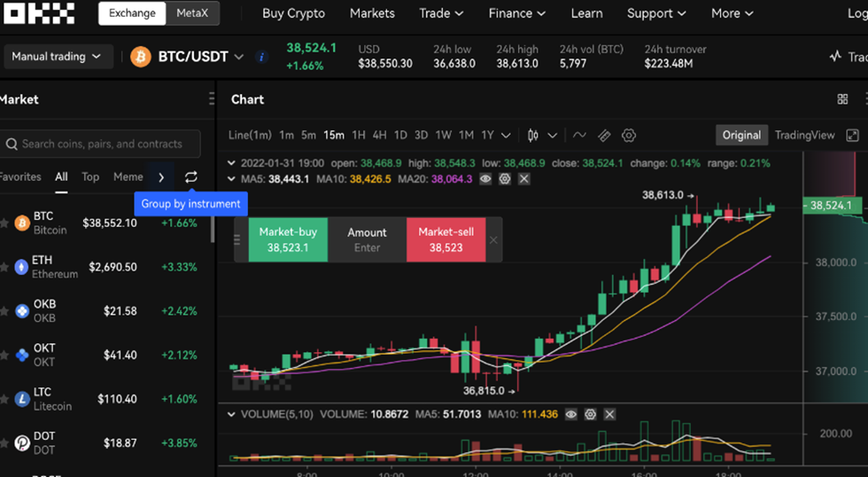Open VOLUME indicator settings gear
The image size is (868, 477).
[x=590, y=414]
